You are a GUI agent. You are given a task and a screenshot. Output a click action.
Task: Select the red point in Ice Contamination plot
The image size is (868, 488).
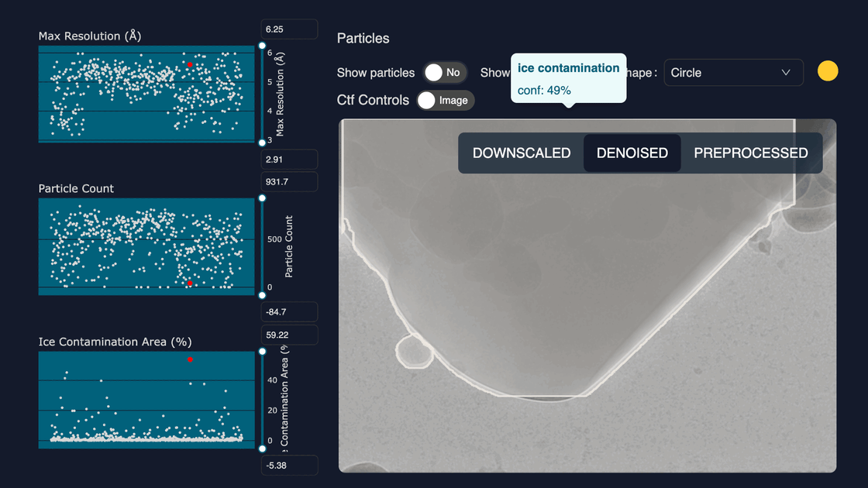coord(190,360)
